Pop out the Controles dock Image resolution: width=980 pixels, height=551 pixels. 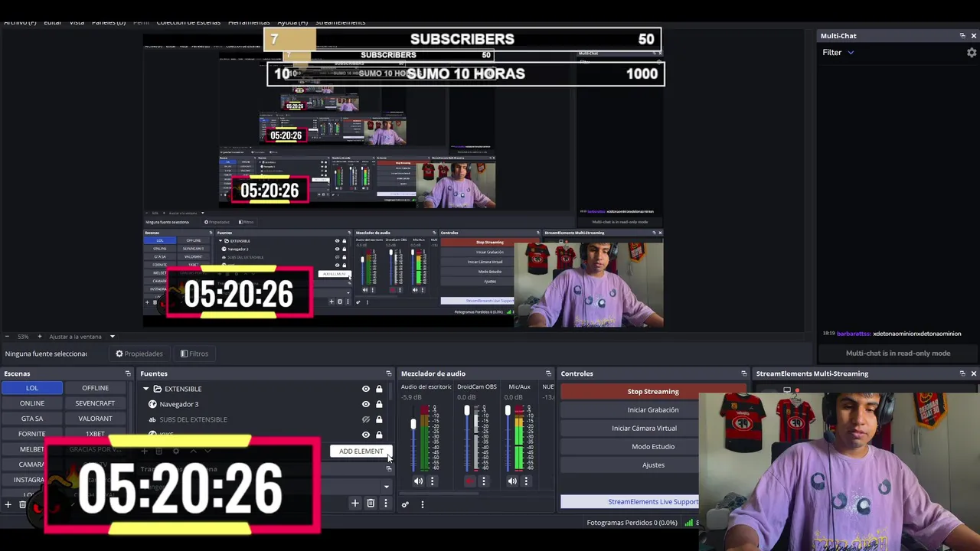tap(743, 373)
